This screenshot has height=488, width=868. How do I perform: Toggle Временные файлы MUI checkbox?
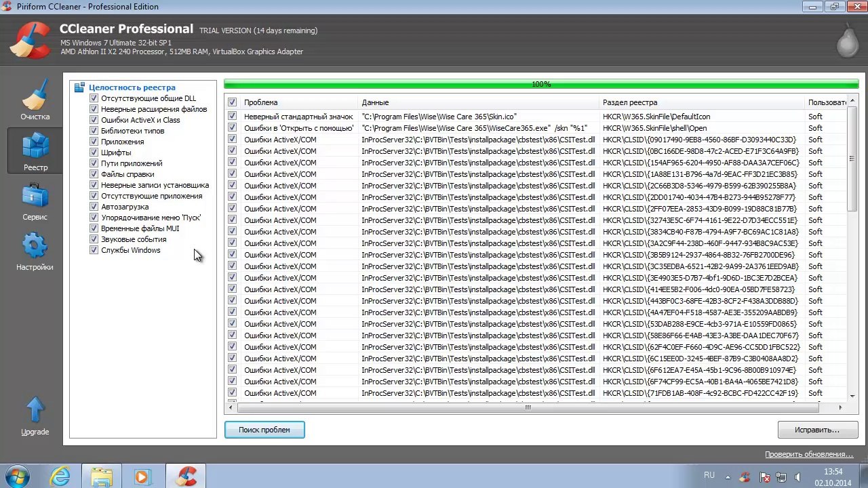click(x=94, y=228)
